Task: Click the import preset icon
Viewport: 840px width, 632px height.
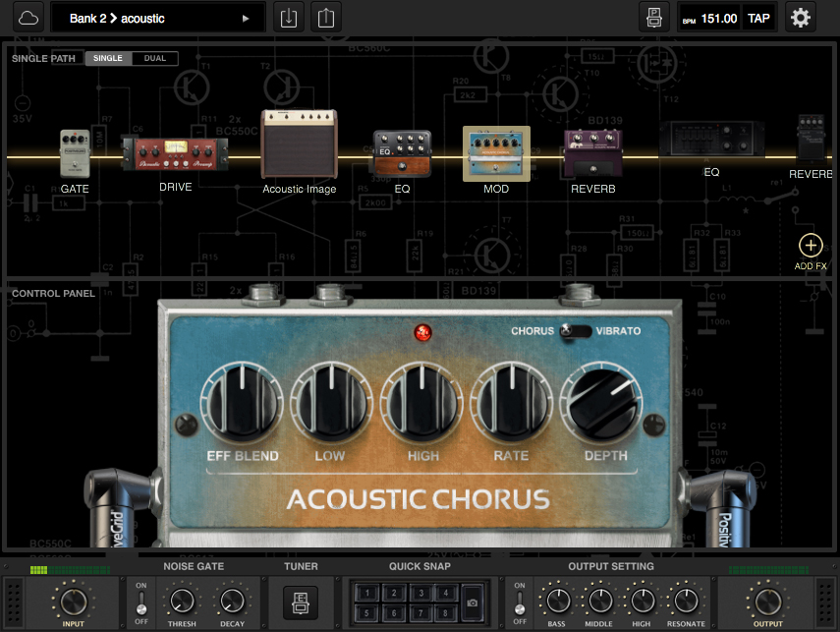Action: pos(288,17)
